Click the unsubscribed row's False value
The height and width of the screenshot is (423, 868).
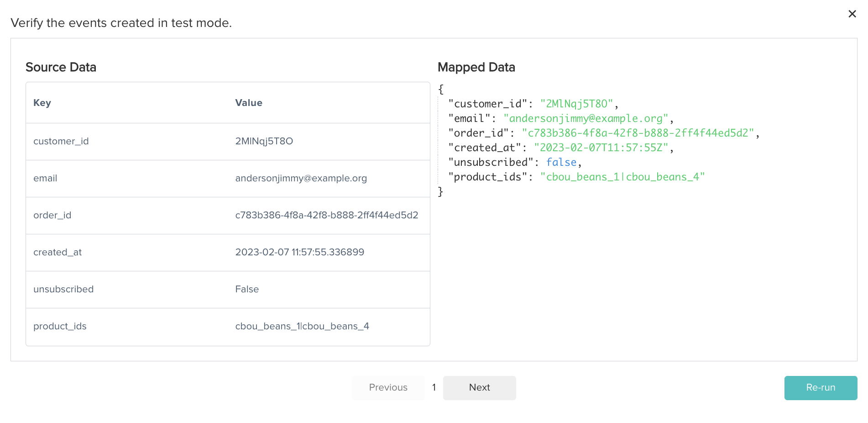coord(247,289)
